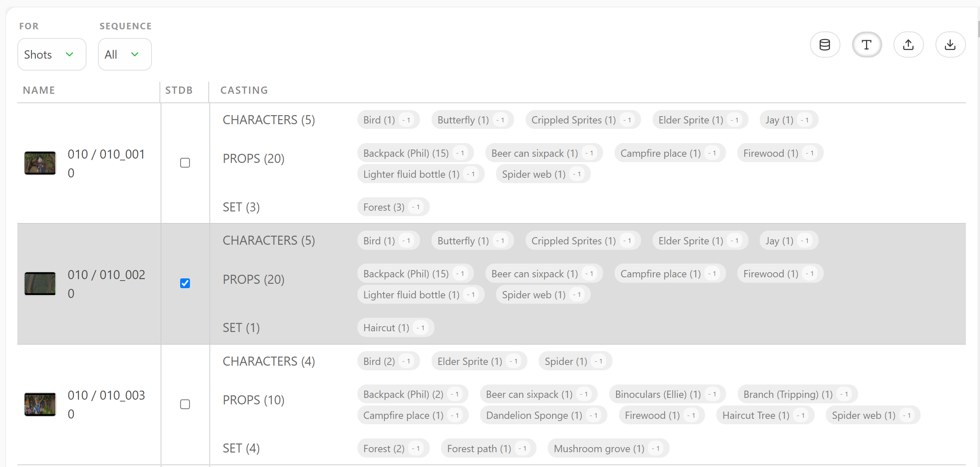Click -1 on Butterfly in shot 010_001
Viewport: 980px width, 467px height.
pos(501,120)
